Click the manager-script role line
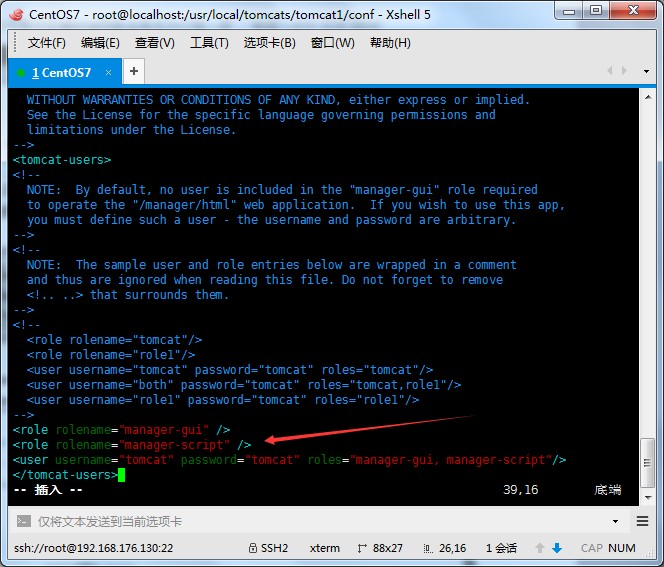 132,445
